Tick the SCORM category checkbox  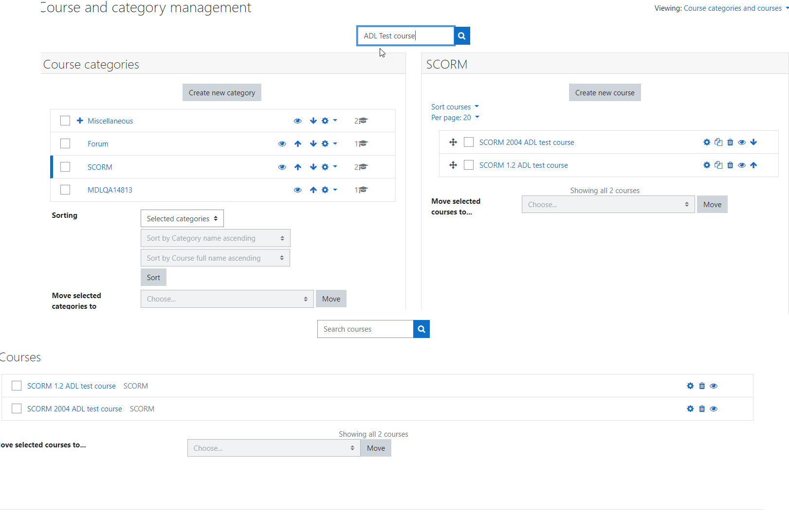point(65,167)
